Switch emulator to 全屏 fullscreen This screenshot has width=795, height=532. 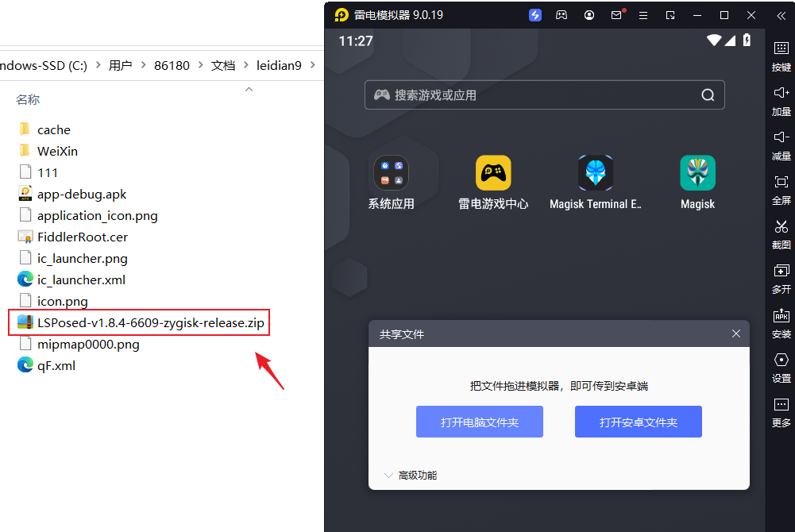(781, 190)
